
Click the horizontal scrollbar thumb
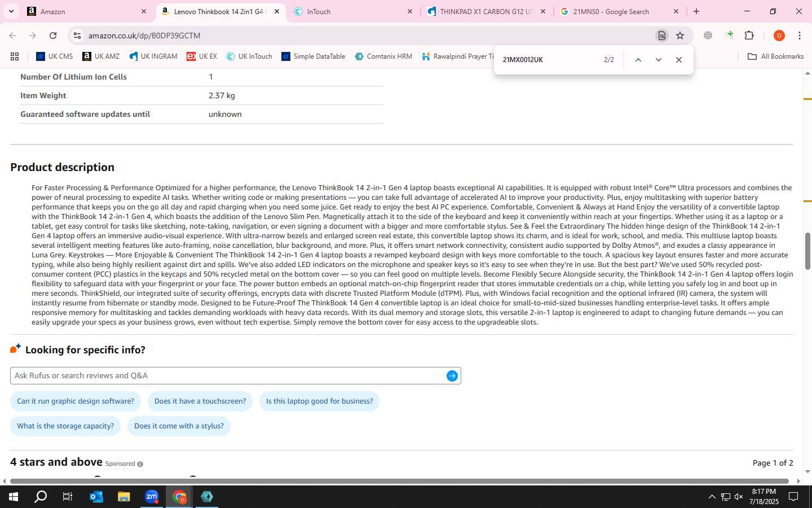coord(399,481)
